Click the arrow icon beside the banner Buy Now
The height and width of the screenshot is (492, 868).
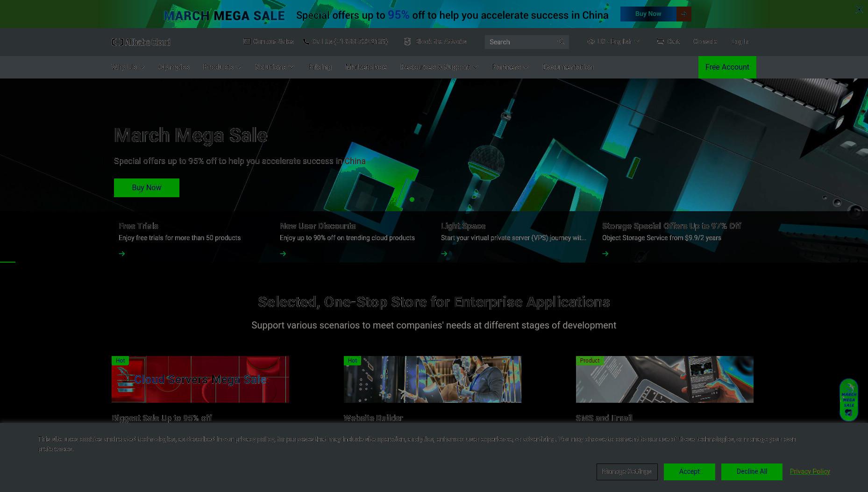tap(684, 14)
